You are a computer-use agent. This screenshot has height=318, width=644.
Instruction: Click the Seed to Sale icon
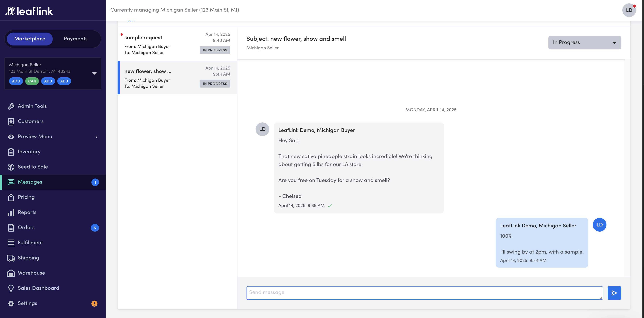(x=11, y=167)
